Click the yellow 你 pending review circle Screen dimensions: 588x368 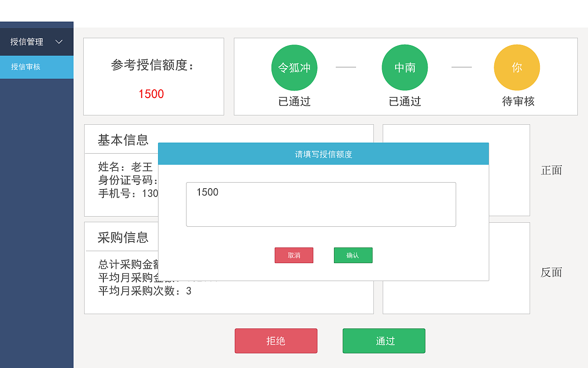coord(517,67)
